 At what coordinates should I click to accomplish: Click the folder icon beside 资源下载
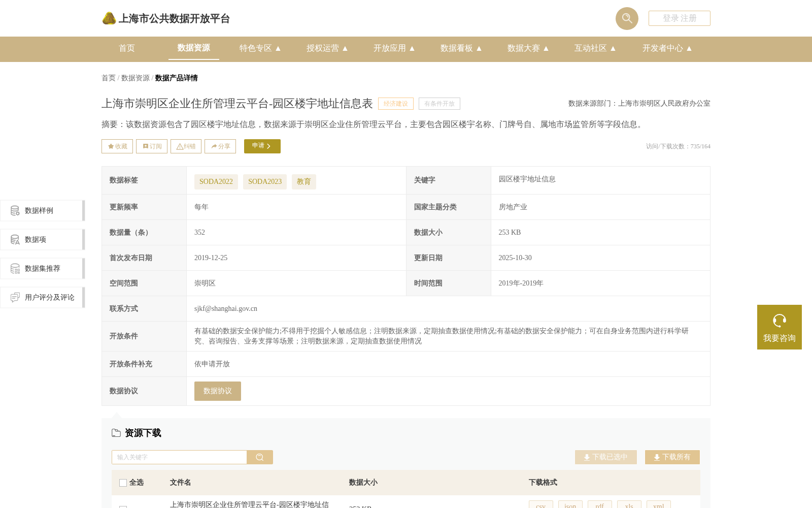(116, 433)
